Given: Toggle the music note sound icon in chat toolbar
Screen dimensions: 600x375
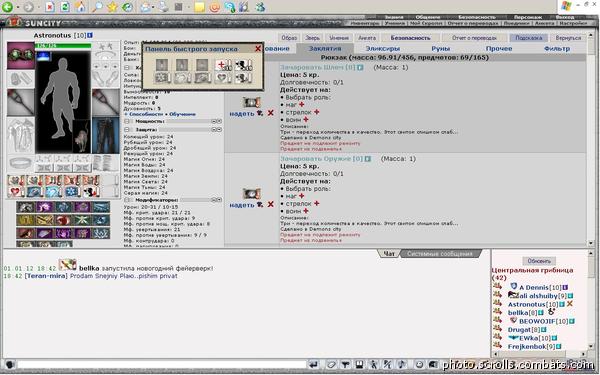Looking at the screenshot, I should (x=401, y=365).
